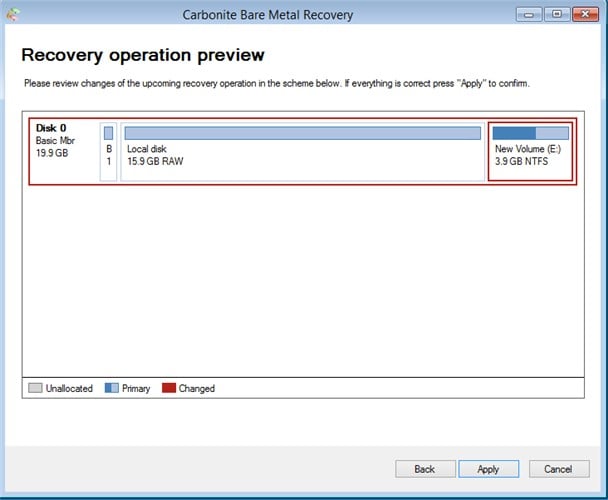608x500 pixels.
Task: Click the 15.9 GB RAW text
Action: tap(155, 161)
